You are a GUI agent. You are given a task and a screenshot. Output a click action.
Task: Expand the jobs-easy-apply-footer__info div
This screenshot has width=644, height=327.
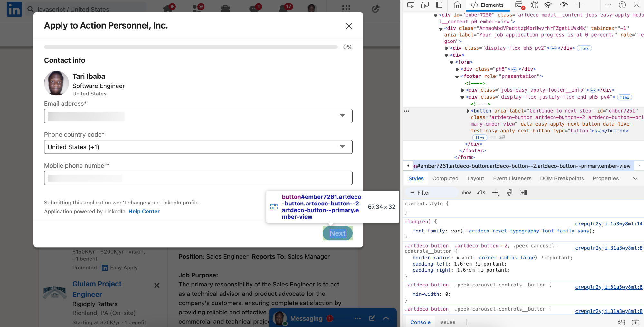pos(463,90)
